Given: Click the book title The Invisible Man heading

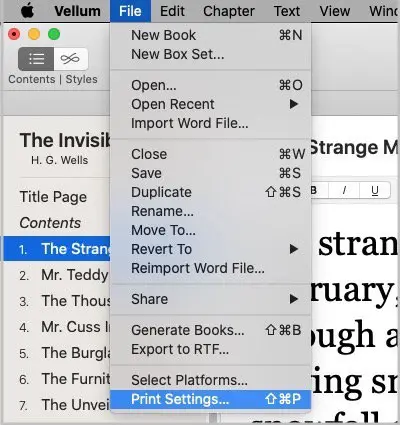Looking at the screenshot, I should coord(65,140).
